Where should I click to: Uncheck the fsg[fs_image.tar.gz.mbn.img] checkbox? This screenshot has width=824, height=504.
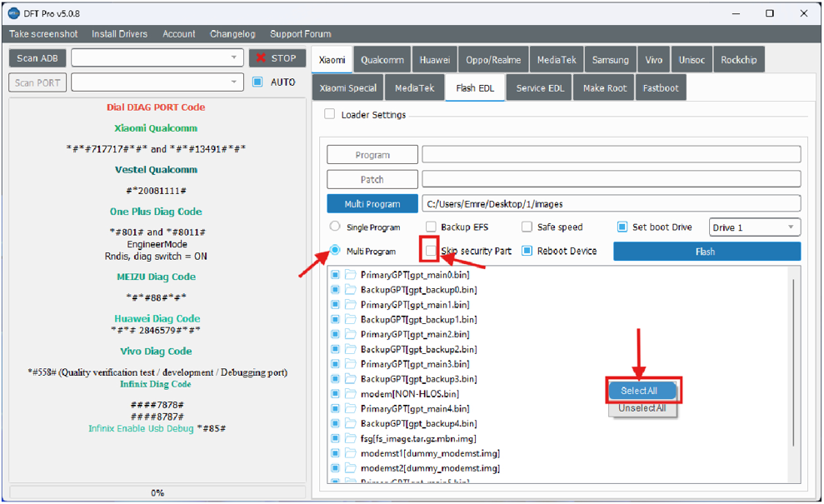pyautogui.click(x=335, y=438)
